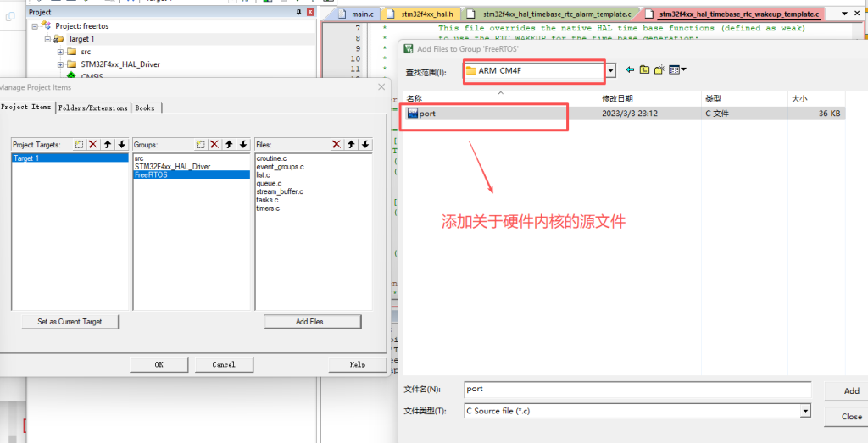This screenshot has width=868, height=443.
Task: Go up one folder level
Action: (644, 70)
